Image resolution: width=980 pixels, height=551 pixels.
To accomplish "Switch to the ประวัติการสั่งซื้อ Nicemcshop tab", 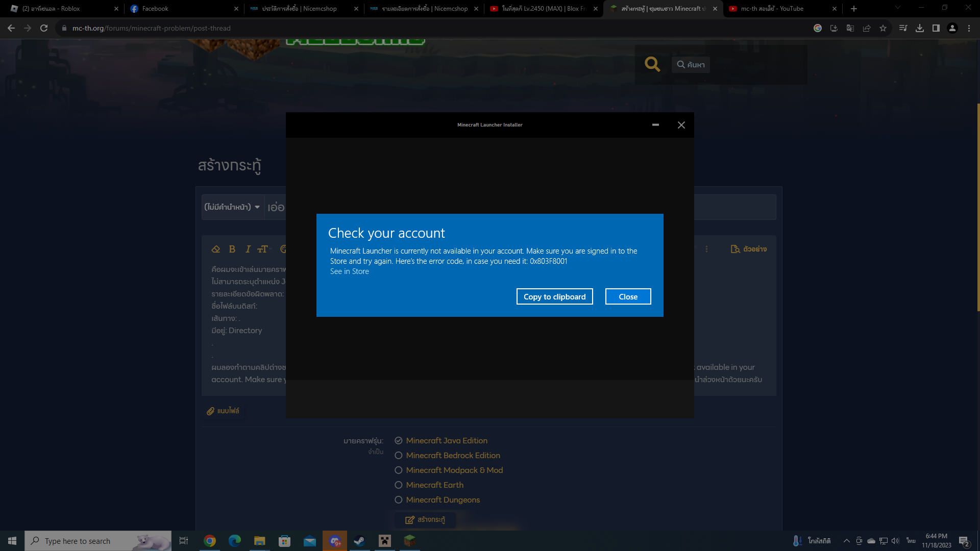I will click(304, 9).
